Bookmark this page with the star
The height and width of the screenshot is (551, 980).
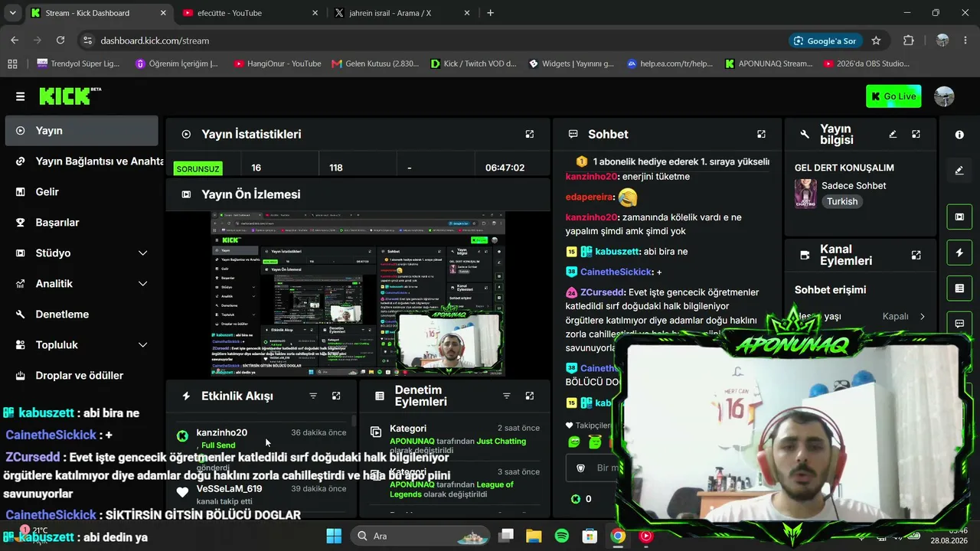pos(876,41)
